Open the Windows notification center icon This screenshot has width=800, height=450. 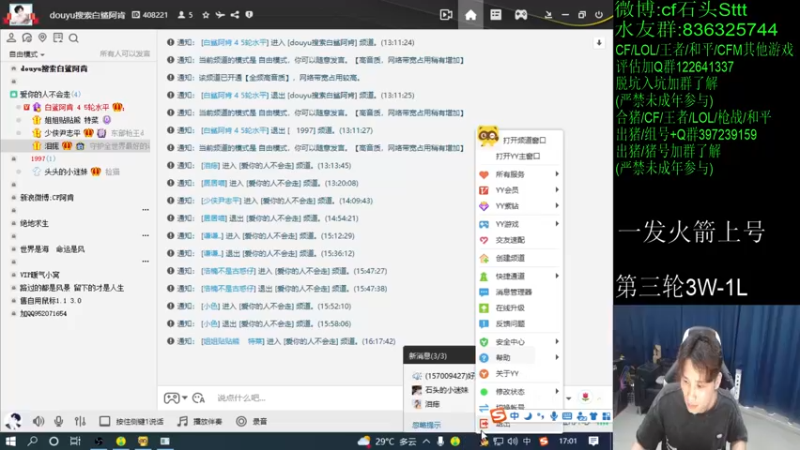pyautogui.click(x=593, y=441)
